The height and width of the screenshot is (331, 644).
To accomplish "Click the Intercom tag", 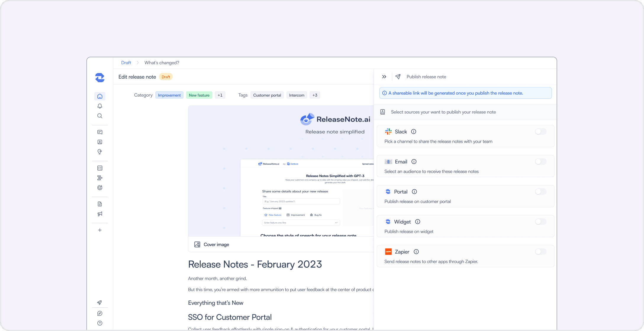I will tap(297, 95).
